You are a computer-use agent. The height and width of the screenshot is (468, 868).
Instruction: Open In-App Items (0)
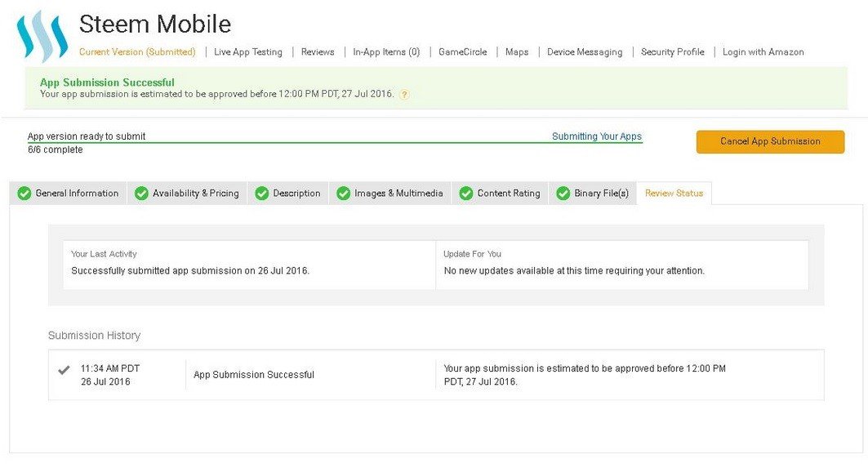[386, 52]
